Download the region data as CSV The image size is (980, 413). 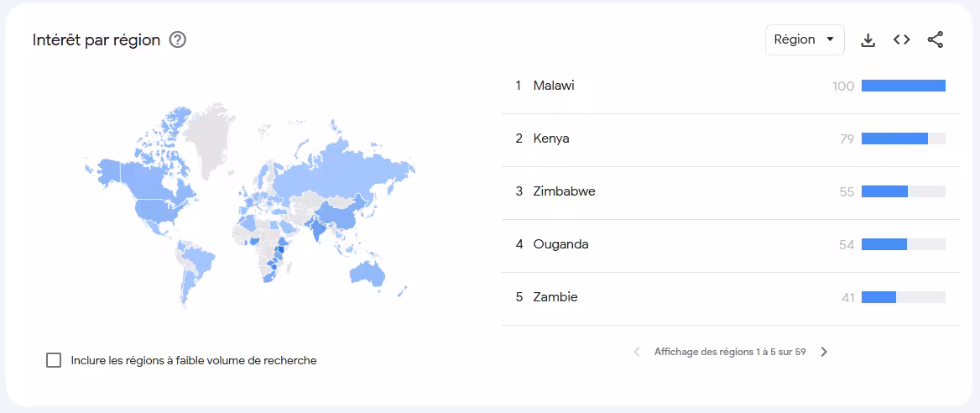point(868,40)
